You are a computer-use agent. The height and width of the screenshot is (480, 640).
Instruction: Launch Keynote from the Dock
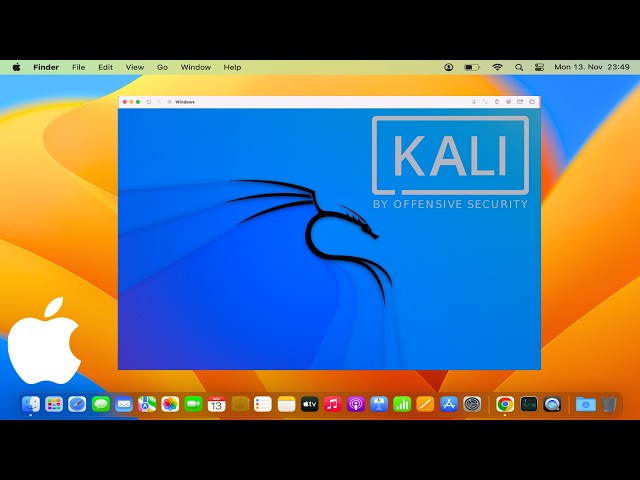(x=379, y=404)
